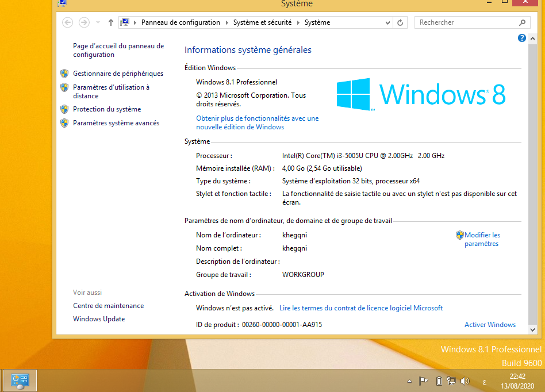Open Gestionnaire de périphériques link
545x392 pixels.
pyautogui.click(x=118, y=74)
